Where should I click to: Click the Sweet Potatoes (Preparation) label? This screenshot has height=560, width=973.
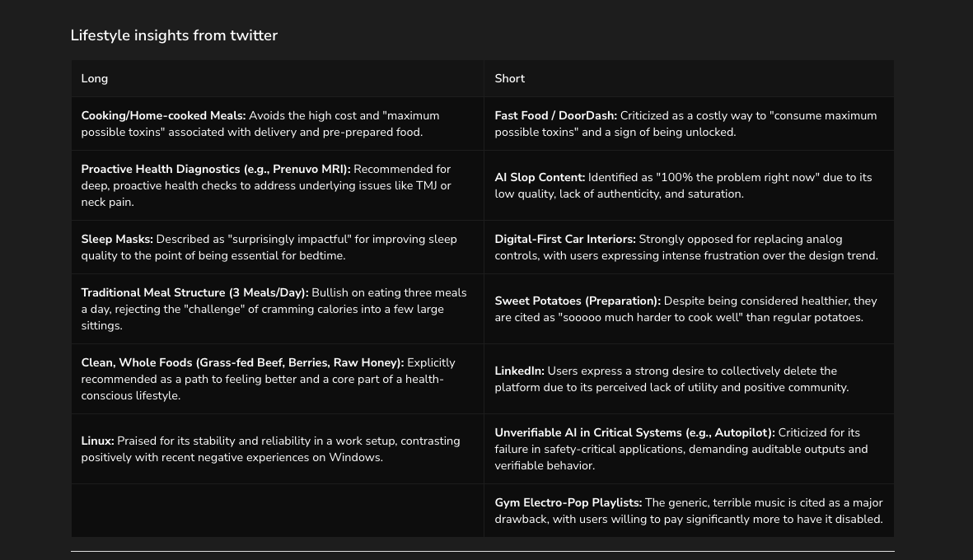click(578, 301)
